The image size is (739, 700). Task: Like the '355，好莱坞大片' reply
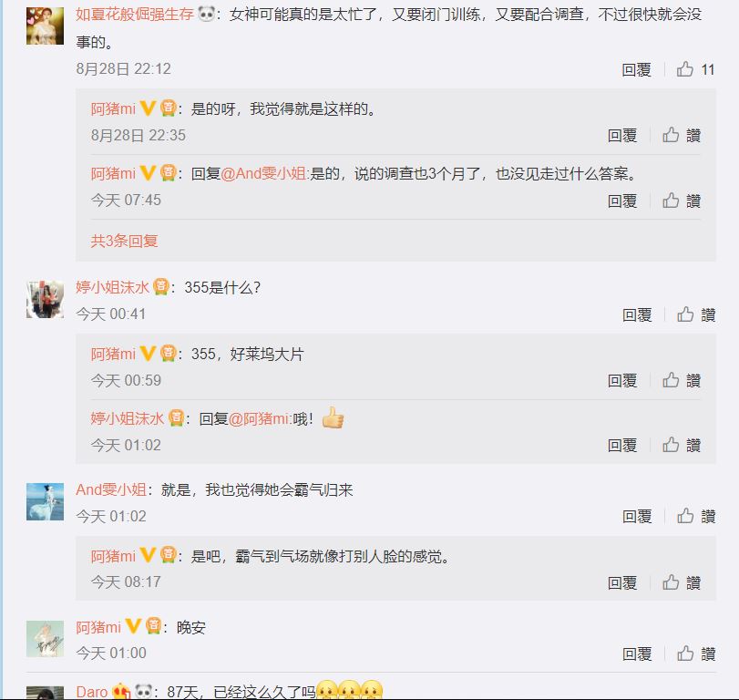(682, 380)
